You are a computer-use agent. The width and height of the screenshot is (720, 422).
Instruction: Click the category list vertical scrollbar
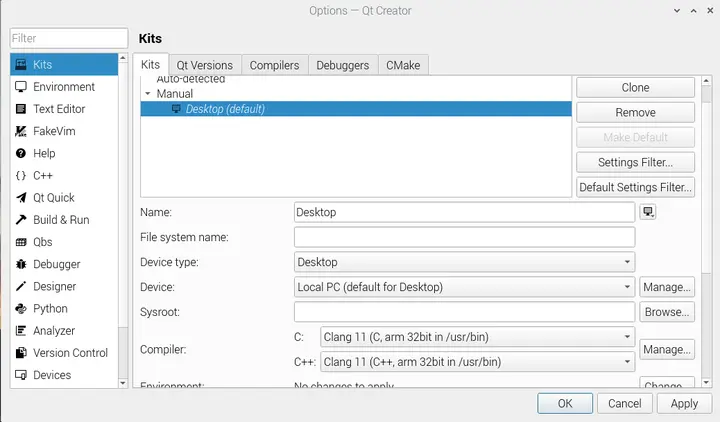tap(124, 220)
